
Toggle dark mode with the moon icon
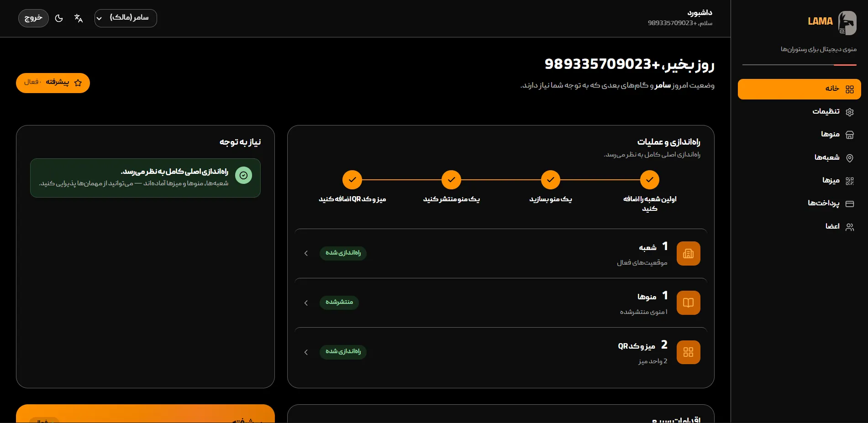[59, 18]
